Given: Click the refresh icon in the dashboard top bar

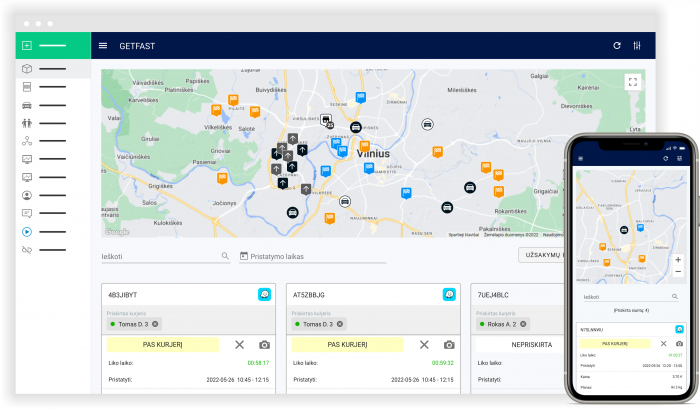Looking at the screenshot, I should 617,46.
